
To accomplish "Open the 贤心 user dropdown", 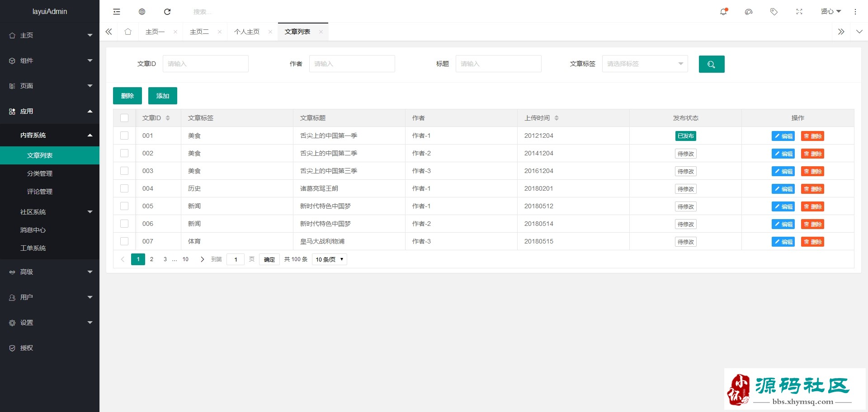I will (x=831, y=11).
